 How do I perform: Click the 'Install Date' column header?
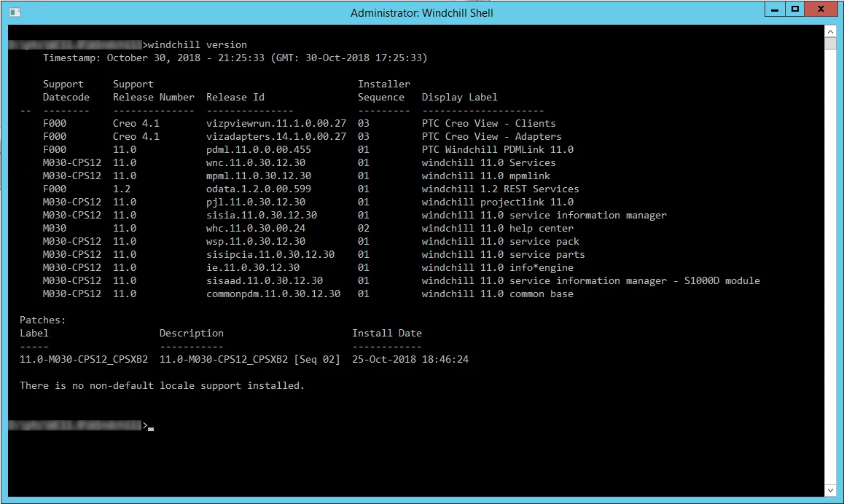click(x=386, y=333)
